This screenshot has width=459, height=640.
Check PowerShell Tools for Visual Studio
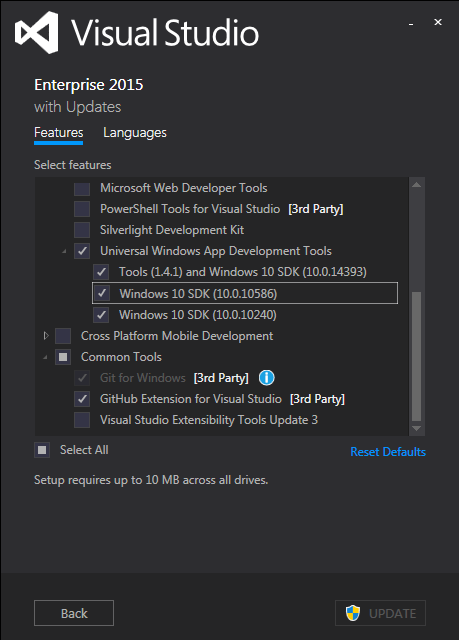(82, 209)
